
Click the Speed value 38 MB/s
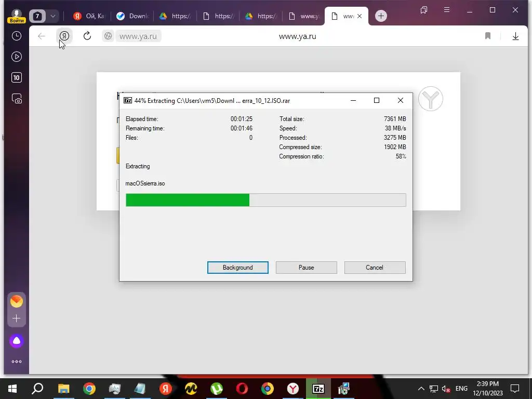(x=395, y=128)
